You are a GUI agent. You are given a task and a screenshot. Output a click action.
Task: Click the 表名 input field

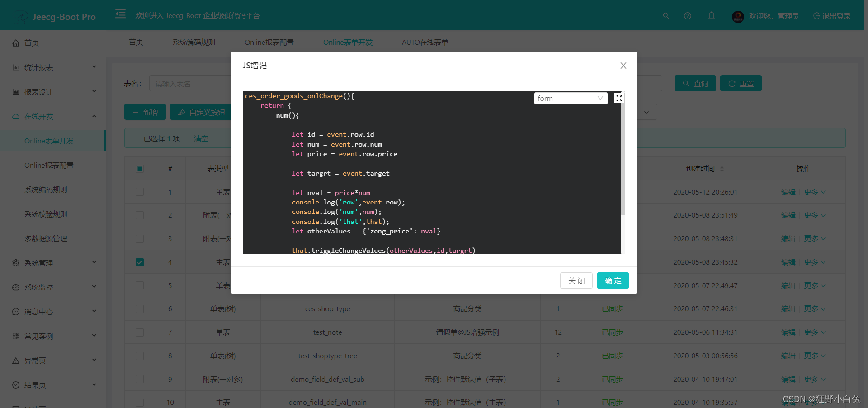[190, 84]
